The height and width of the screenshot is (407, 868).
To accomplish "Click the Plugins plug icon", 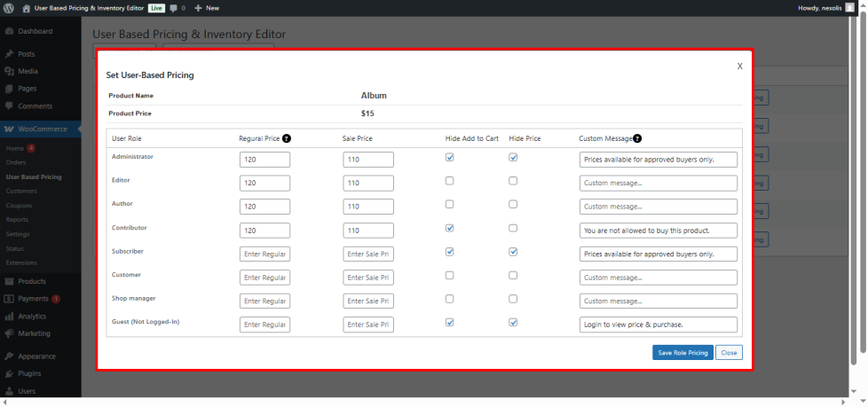I will (9, 374).
